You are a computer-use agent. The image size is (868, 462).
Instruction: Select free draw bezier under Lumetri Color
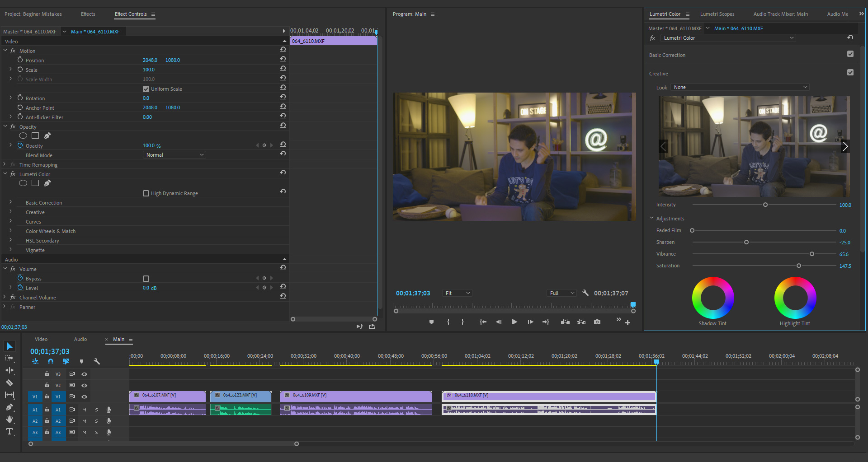(x=47, y=183)
